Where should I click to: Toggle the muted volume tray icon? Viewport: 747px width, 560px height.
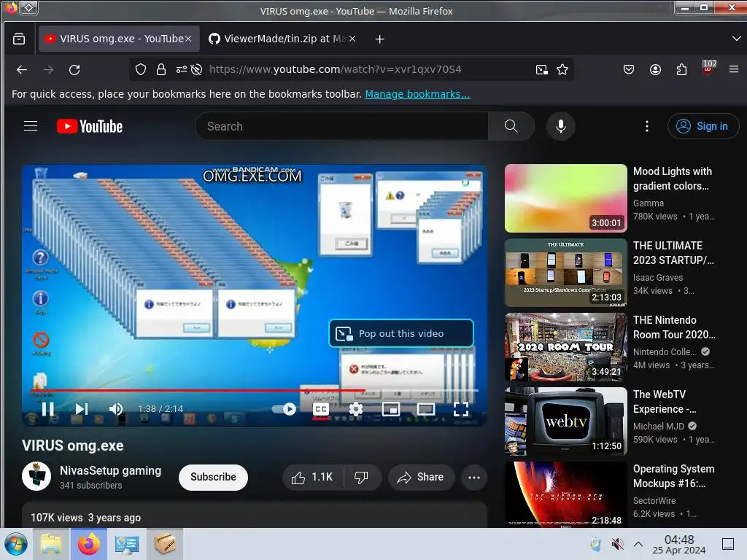pyautogui.click(x=617, y=544)
